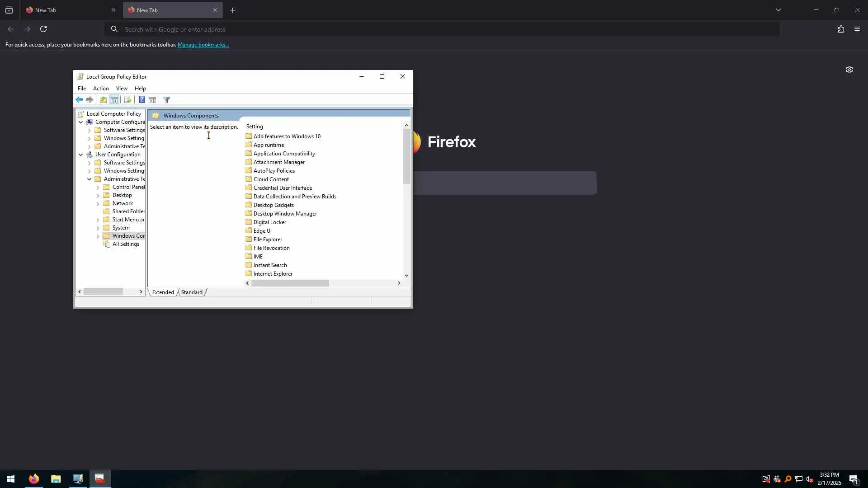Click the Up one level folder icon
Screen dimensions: 868x488
104,100
